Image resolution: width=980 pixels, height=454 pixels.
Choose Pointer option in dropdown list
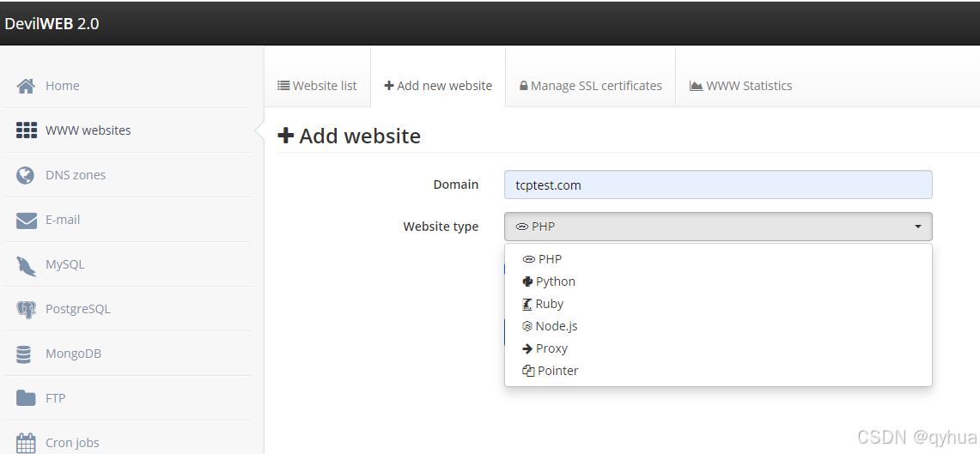(x=557, y=371)
